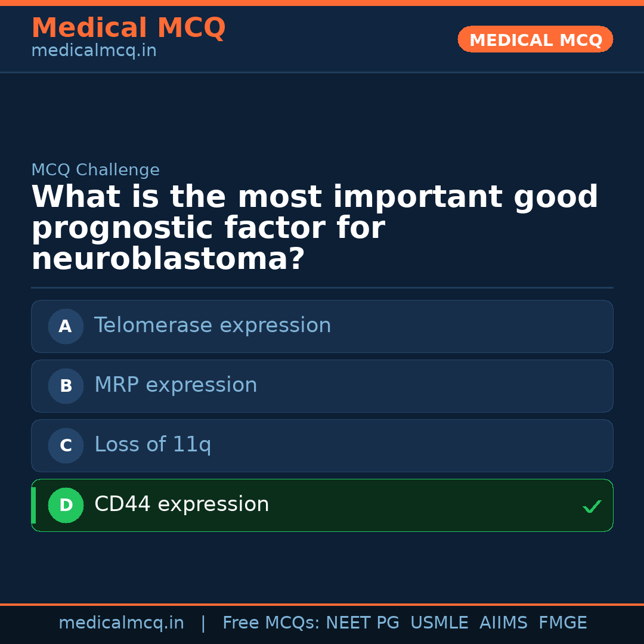Select option A letter badge

[66, 327]
